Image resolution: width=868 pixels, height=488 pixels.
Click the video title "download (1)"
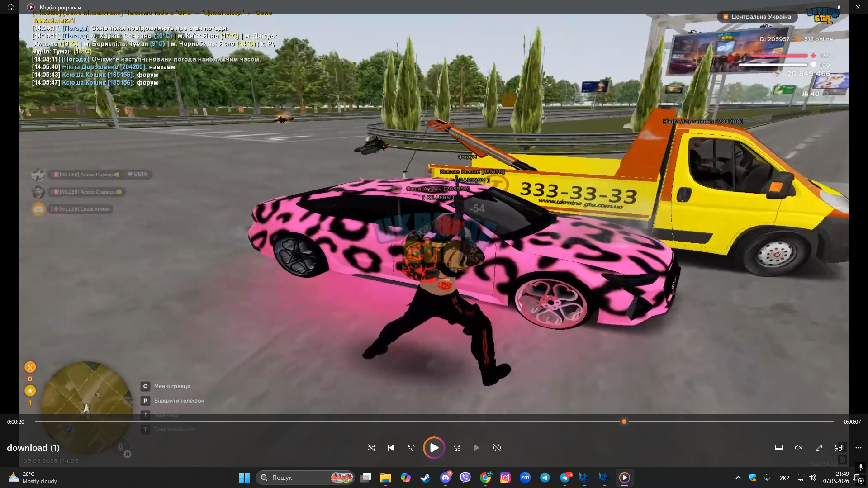coord(33,448)
